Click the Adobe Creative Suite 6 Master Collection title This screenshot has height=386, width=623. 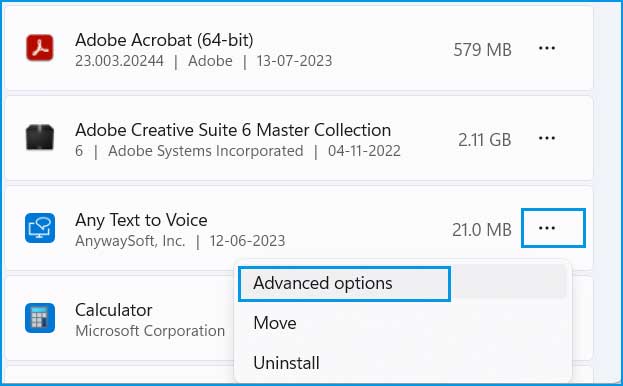(233, 130)
